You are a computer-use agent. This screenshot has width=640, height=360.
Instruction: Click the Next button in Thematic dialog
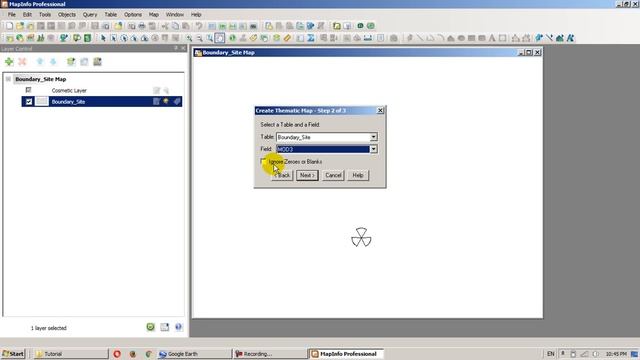[307, 175]
